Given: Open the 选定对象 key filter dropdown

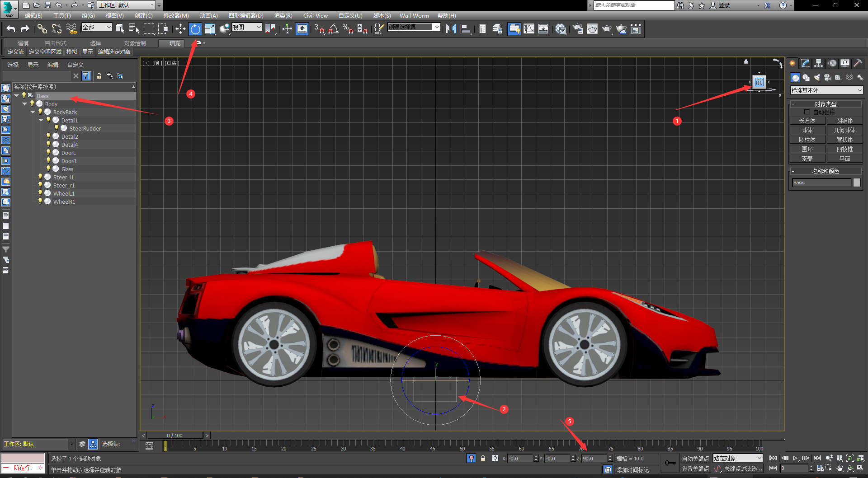Looking at the screenshot, I should 738,459.
